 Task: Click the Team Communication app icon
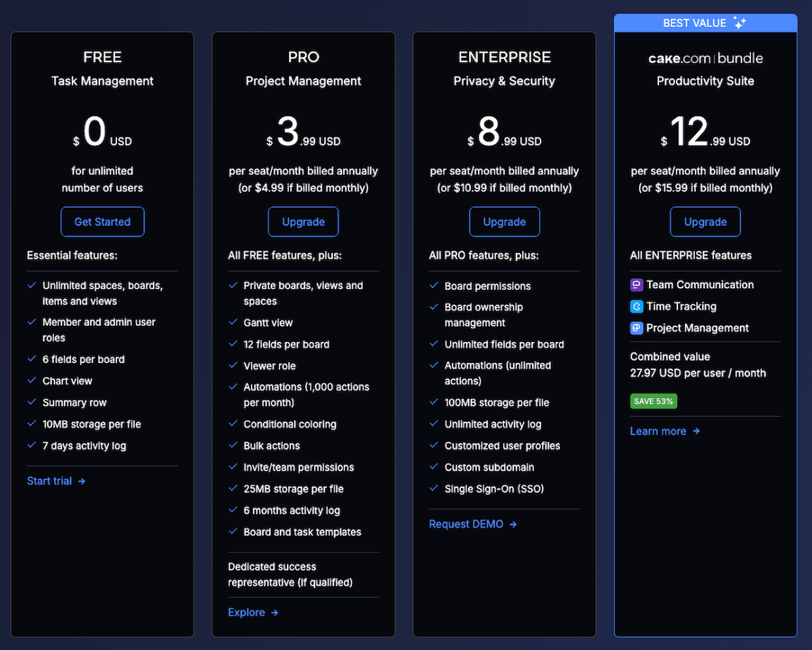click(636, 285)
